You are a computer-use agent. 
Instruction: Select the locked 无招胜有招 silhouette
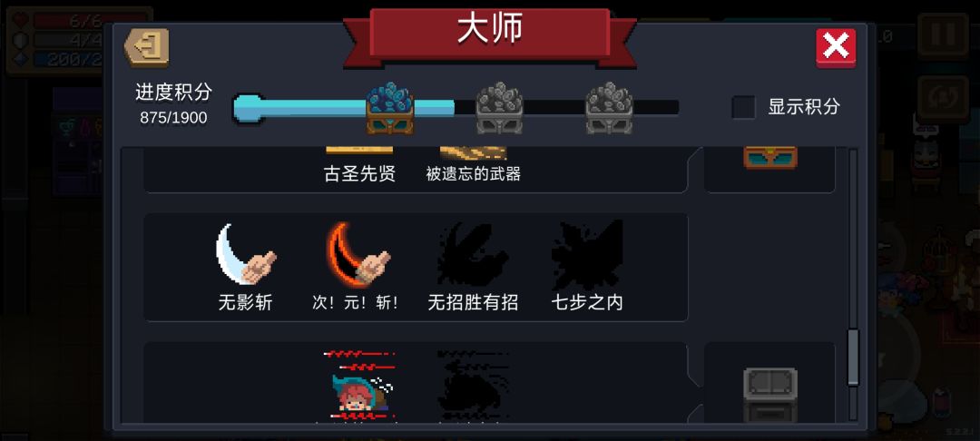tap(473, 253)
